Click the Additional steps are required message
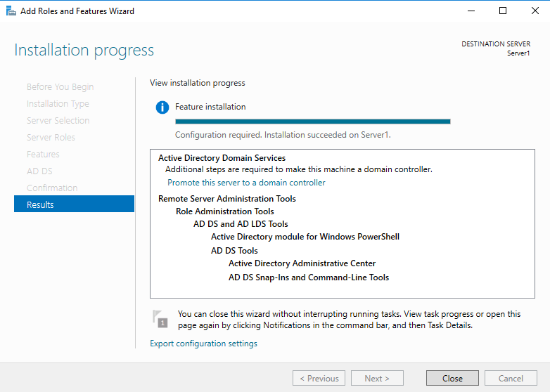 (298, 169)
